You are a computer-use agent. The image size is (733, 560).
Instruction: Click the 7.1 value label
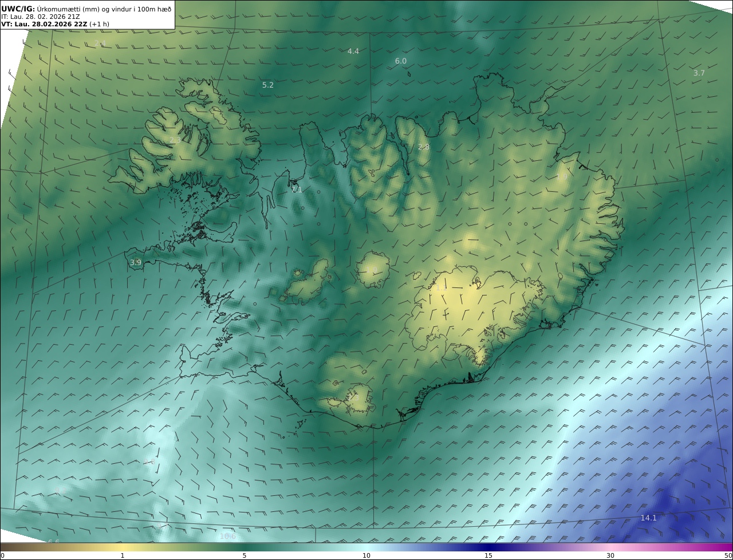(x=296, y=190)
